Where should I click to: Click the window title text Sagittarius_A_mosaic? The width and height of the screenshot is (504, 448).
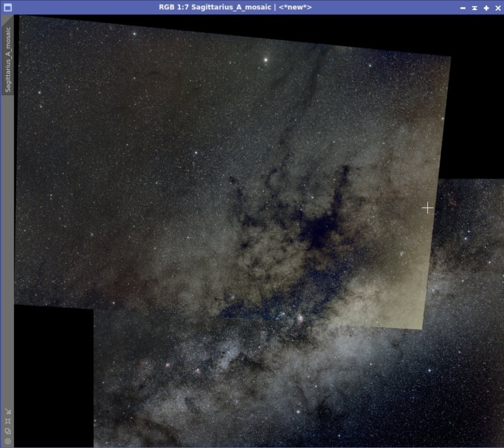pyautogui.click(x=231, y=7)
